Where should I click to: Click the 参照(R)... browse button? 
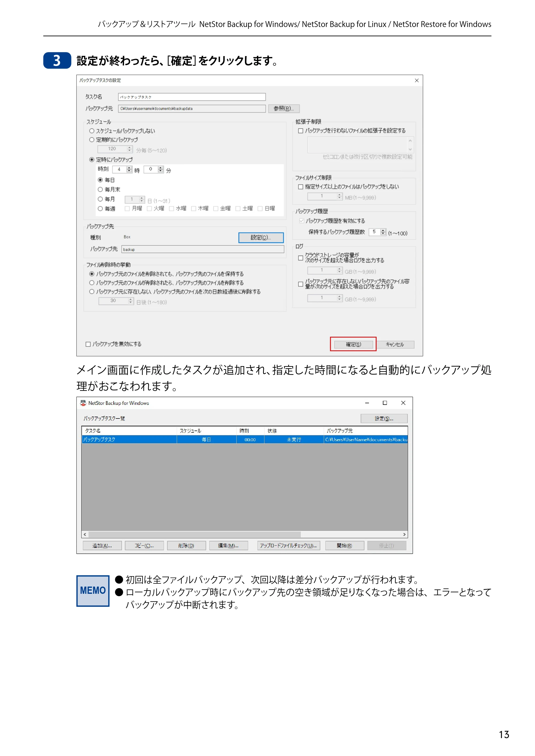tap(284, 108)
